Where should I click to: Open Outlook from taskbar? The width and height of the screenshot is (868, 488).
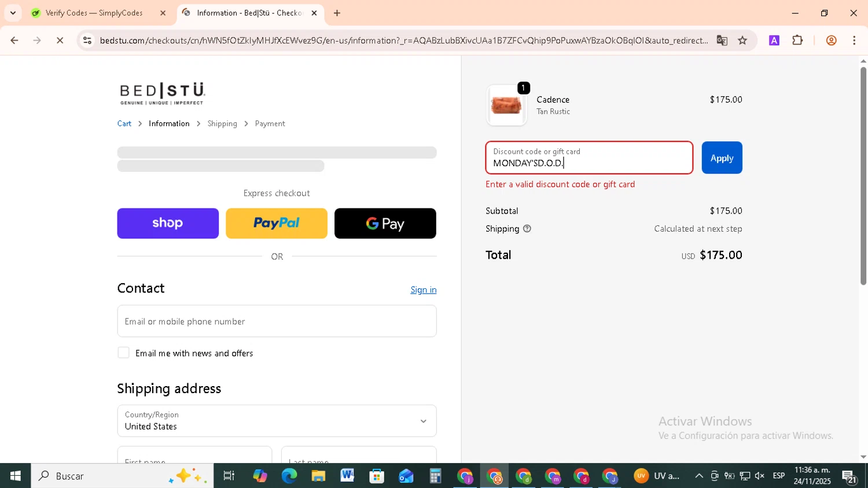tap(406, 476)
